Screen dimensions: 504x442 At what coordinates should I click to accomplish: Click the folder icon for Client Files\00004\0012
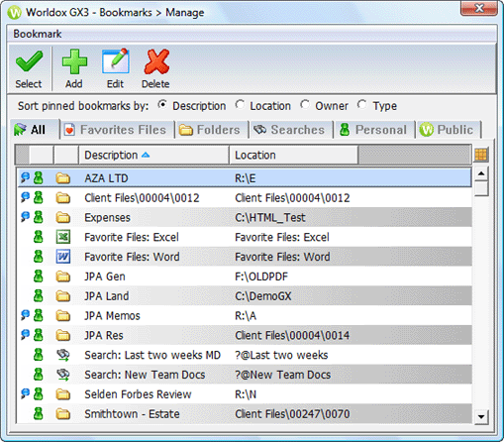click(62, 198)
